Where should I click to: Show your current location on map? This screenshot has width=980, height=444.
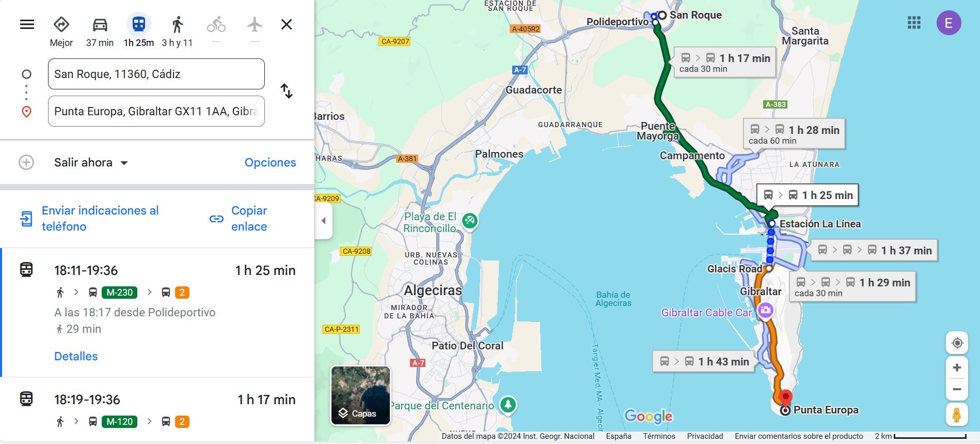[x=957, y=343]
